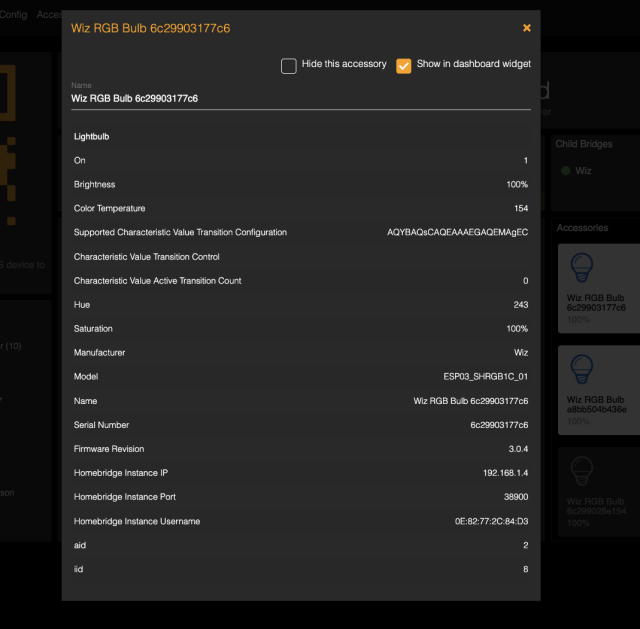Click the Saturation row label
The width and height of the screenshot is (640, 629).
(93, 329)
